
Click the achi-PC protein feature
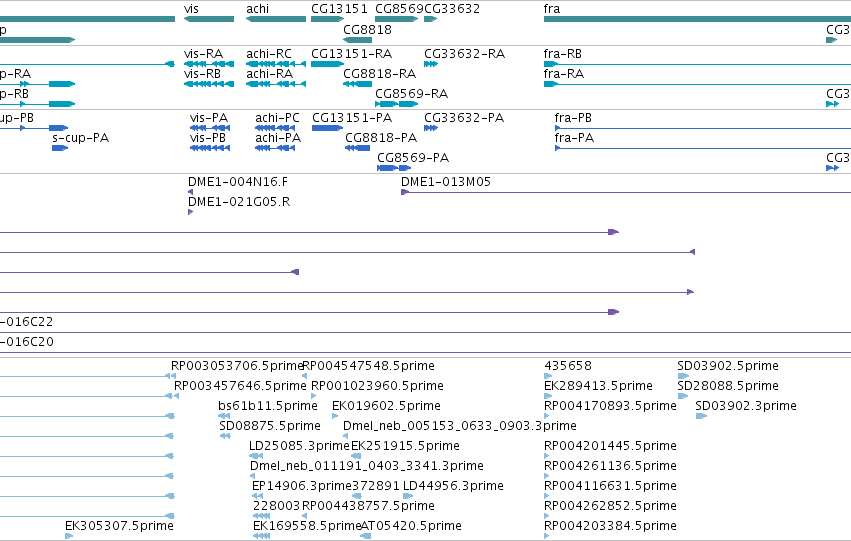[275, 128]
